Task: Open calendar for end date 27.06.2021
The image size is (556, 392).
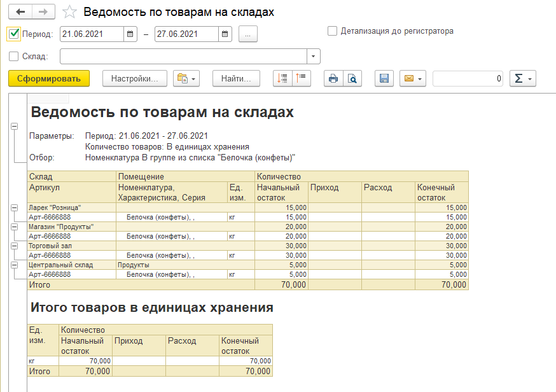Action: (x=225, y=34)
